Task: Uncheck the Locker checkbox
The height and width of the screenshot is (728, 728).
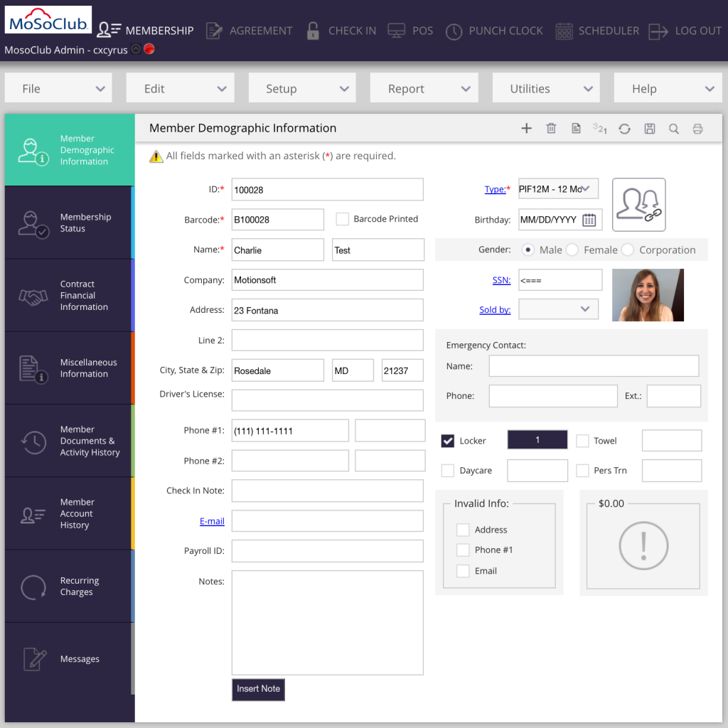Action: click(447, 439)
